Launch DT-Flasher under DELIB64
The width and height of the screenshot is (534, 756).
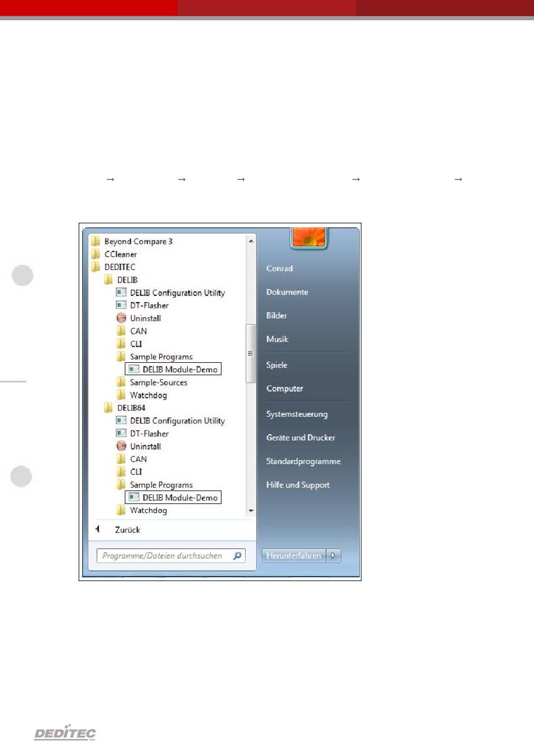pos(142,434)
